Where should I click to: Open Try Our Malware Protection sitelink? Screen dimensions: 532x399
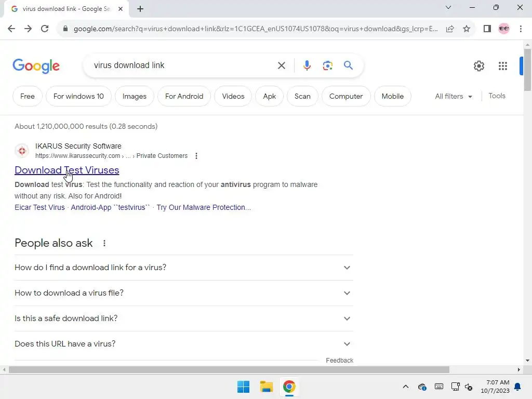click(x=204, y=207)
